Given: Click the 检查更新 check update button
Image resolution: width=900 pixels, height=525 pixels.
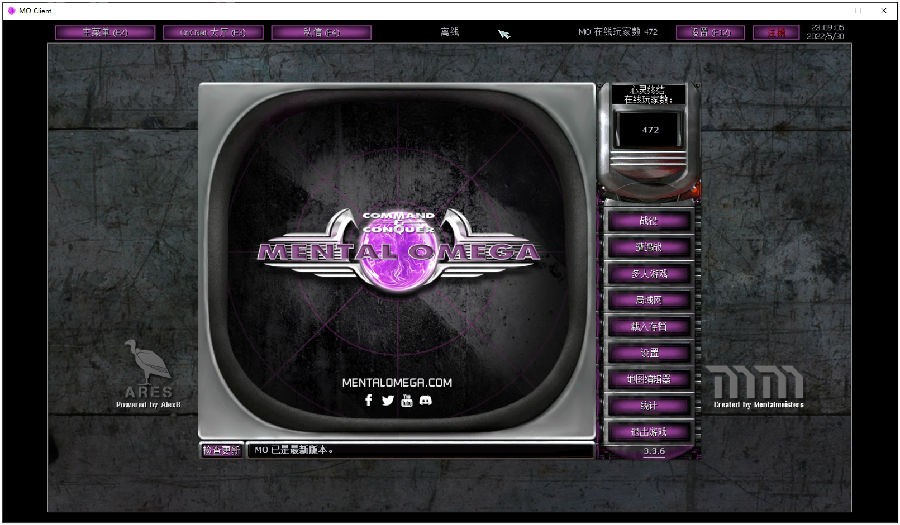Looking at the screenshot, I should 221,450.
